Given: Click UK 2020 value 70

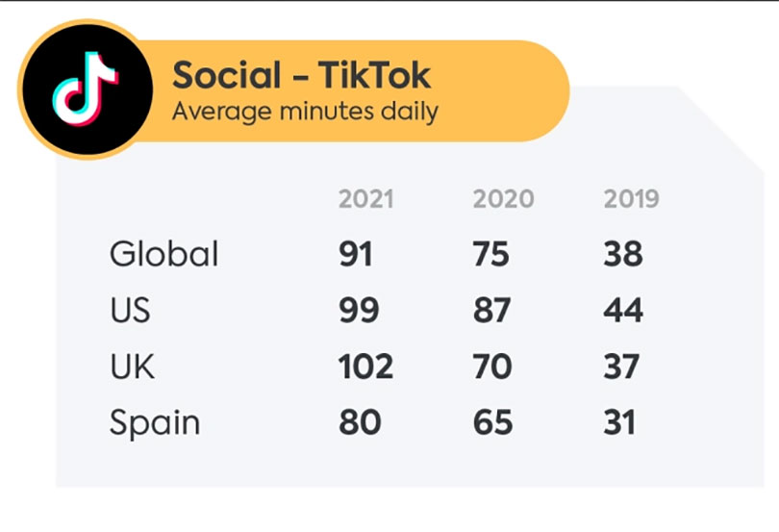Looking at the screenshot, I should [x=491, y=367].
